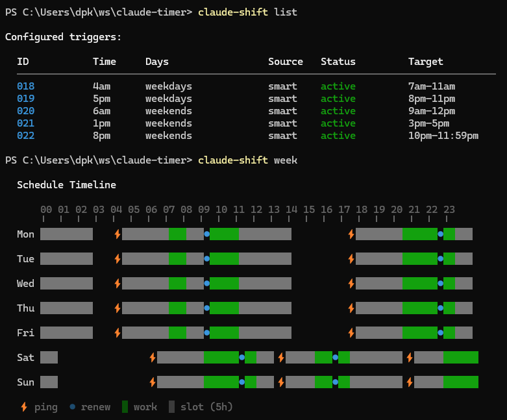Click the hour label '12' on the timeline
The image size is (507, 420).
(256, 210)
